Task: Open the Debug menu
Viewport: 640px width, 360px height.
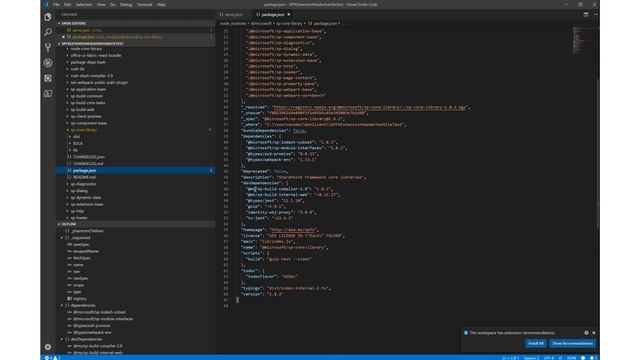Action: [x=126, y=4]
